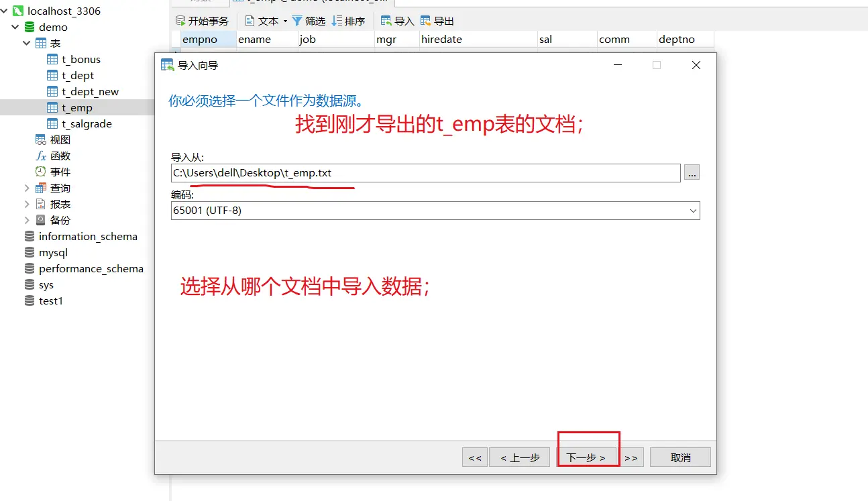Select the t_bonus table icon
The image size is (868, 501).
point(52,60)
